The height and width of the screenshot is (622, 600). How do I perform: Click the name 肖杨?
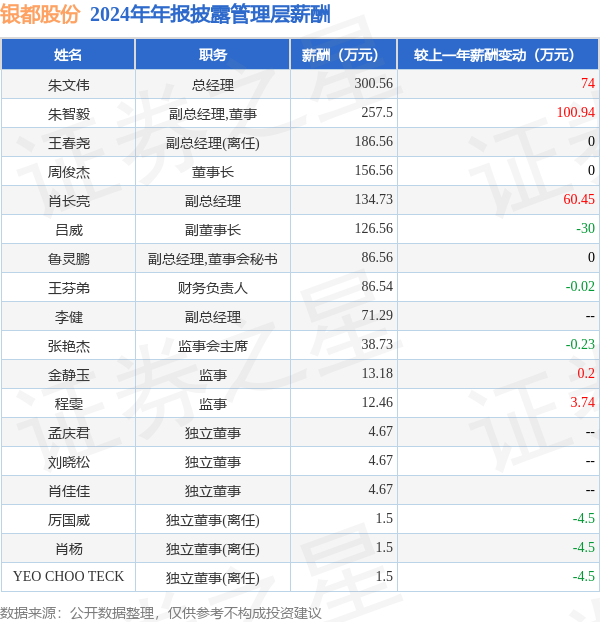coord(69,549)
